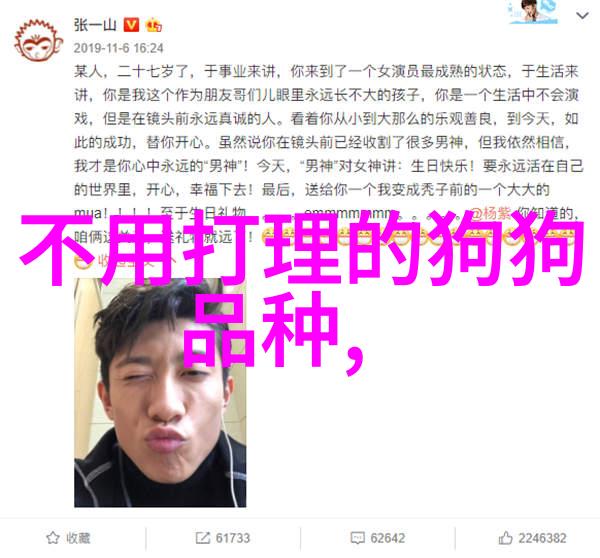Screen dimensions: 600x558
Task: Click the monkey avatar profile picture
Action: click(x=38, y=41)
